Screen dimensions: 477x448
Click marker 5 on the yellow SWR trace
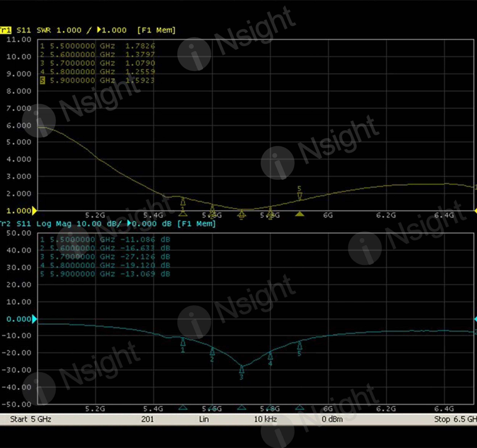tap(299, 196)
